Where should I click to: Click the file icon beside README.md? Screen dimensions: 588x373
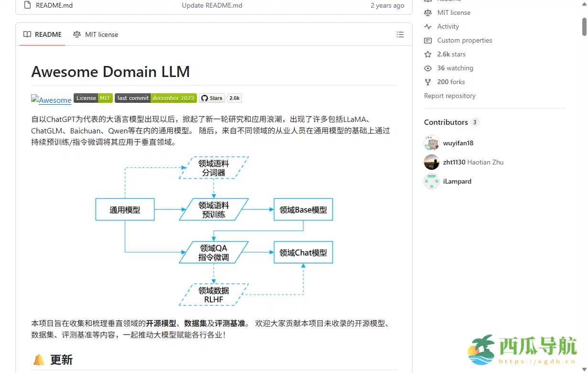(28, 5)
